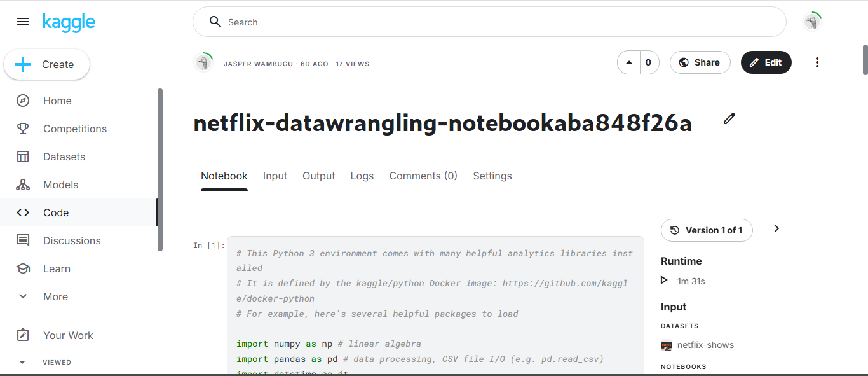Viewport: 868px width, 376px height.
Task: Click the author avatar next to Jasper Wambugu
Action: pyautogui.click(x=203, y=62)
